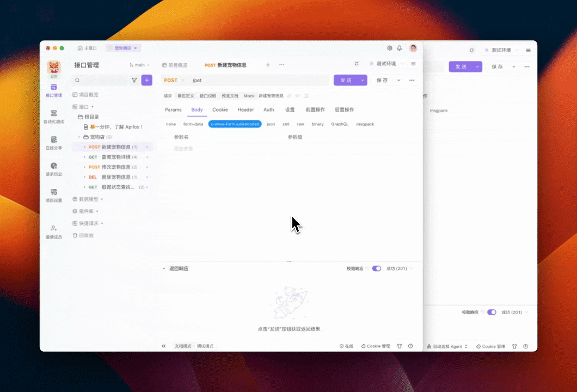Open 请求历史 from the sidebar
Image resolution: width=577 pixels, height=392 pixels.
[x=54, y=170]
